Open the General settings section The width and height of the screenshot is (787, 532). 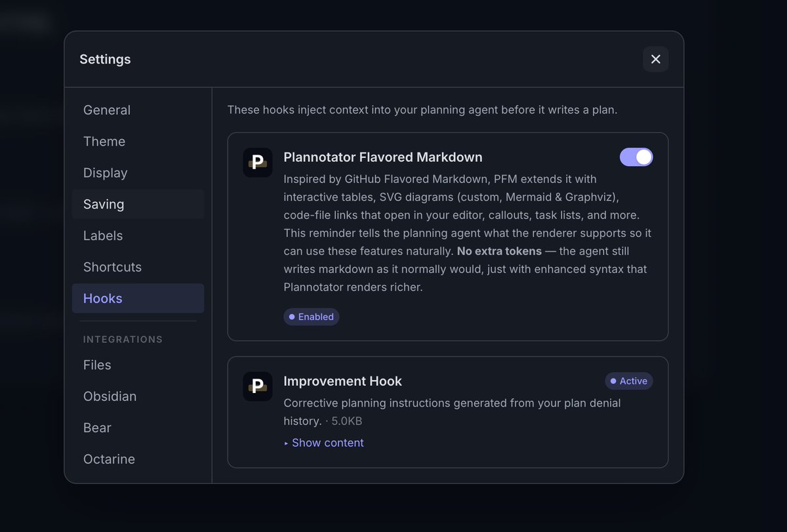(x=138, y=110)
